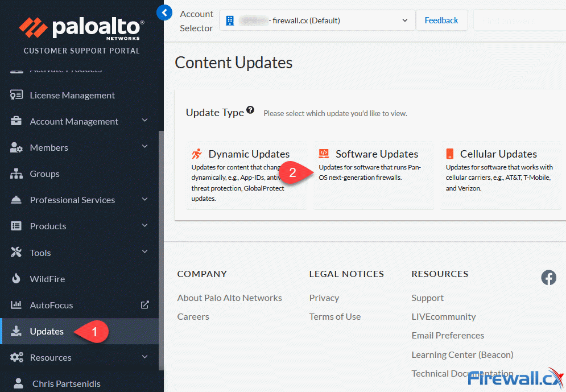Open the Careers footer link
Image resolution: width=566 pixels, height=392 pixels.
tap(193, 316)
